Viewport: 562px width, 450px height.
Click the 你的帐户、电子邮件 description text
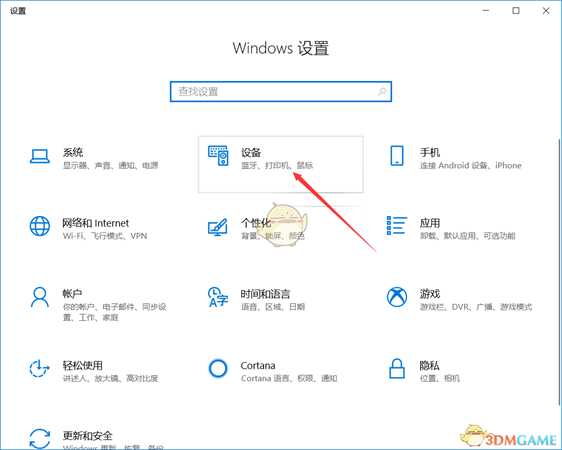coord(115,312)
